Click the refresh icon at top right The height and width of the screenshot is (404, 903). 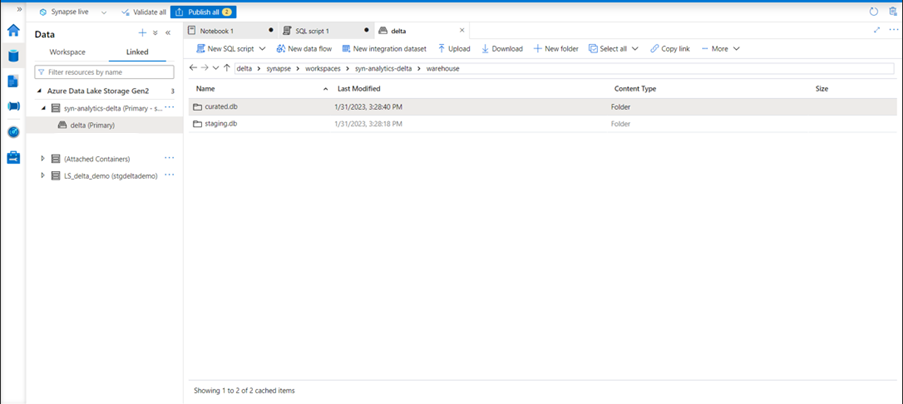(873, 12)
